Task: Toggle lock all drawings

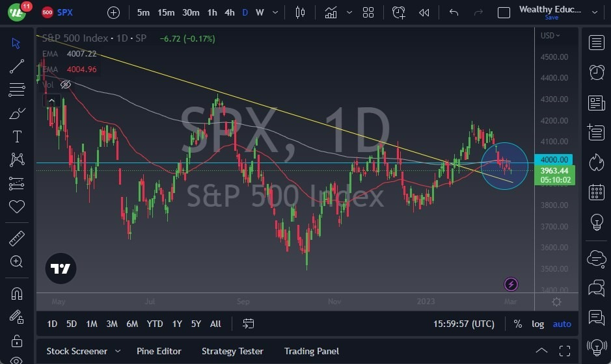Action: (17, 341)
